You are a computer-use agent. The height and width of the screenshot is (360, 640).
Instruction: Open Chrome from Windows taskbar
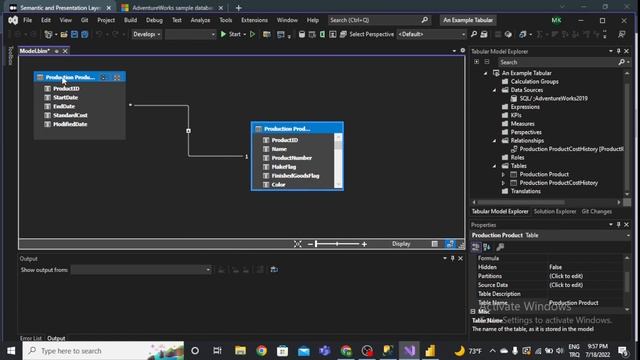[x=262, y=351]
